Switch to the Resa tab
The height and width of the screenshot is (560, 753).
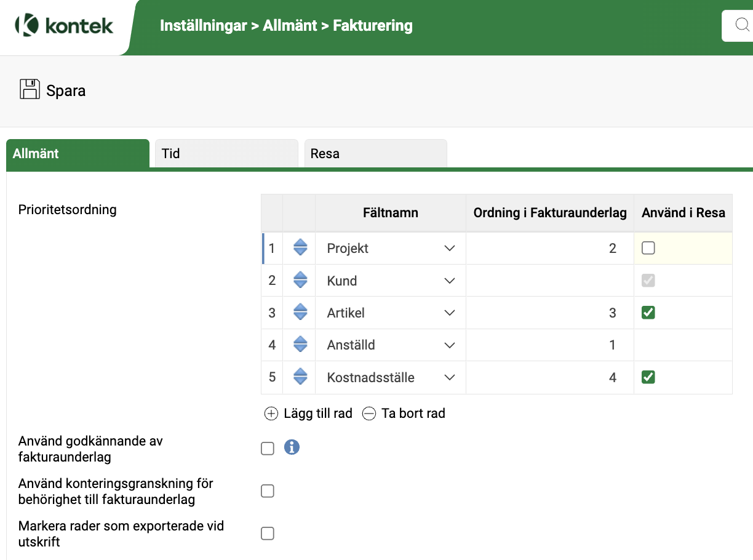pos(375,153)
